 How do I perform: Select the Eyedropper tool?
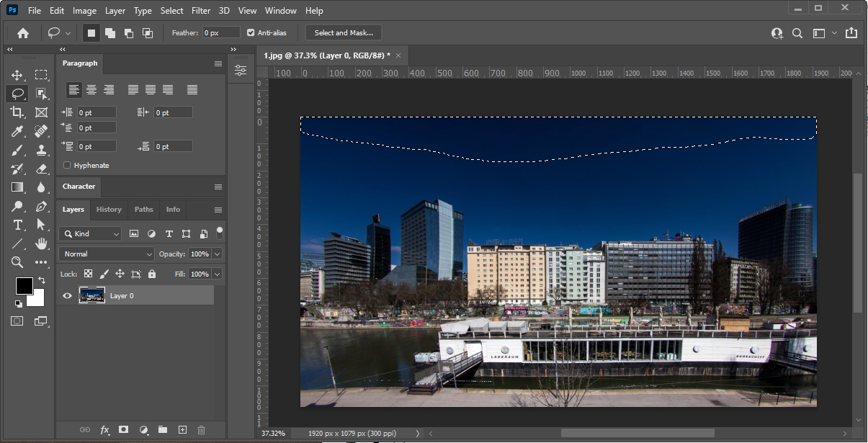tap(17, 131)
